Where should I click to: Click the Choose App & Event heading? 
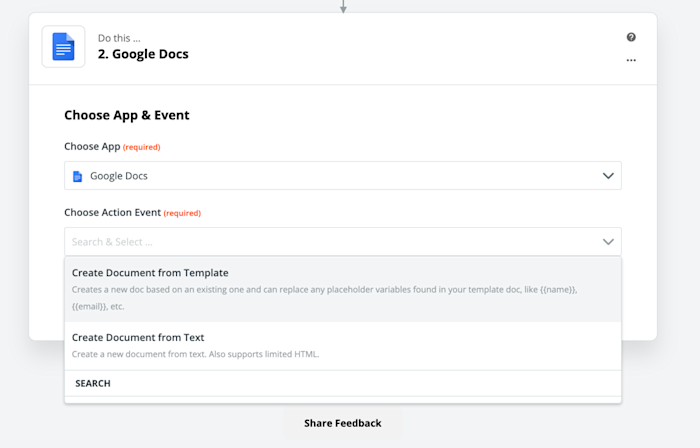pyautogui.click(x=127, y=115)
